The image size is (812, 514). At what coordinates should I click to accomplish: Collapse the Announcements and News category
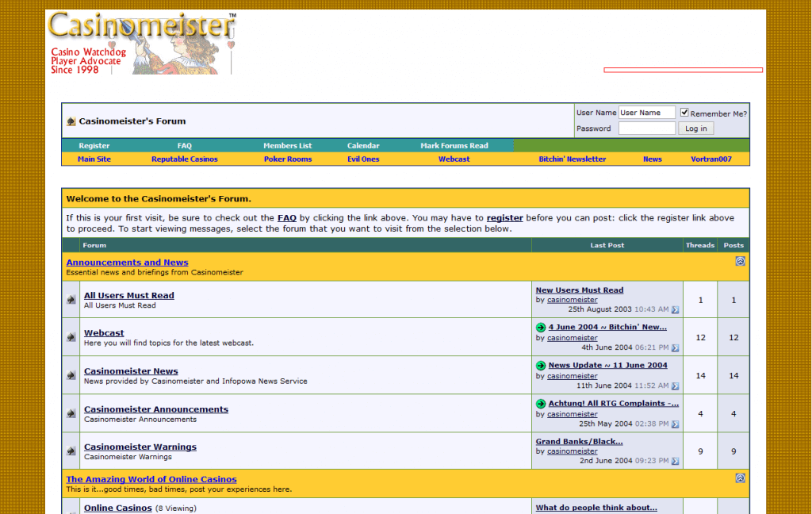(x=740, y=261)
